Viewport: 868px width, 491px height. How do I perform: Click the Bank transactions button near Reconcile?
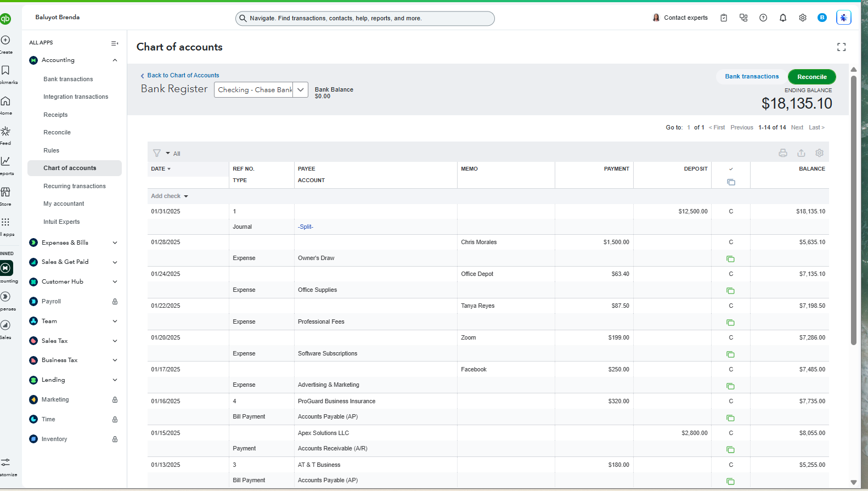(752, 76)
